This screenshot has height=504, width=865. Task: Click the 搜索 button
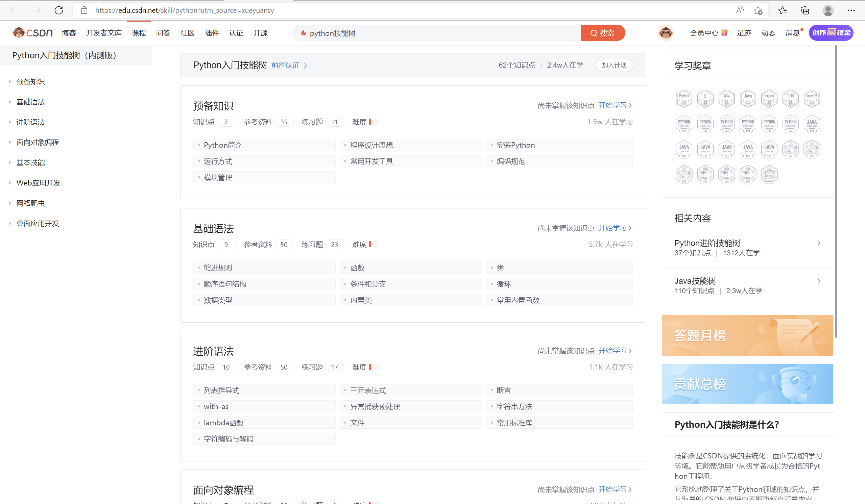[x=602, y=33]
